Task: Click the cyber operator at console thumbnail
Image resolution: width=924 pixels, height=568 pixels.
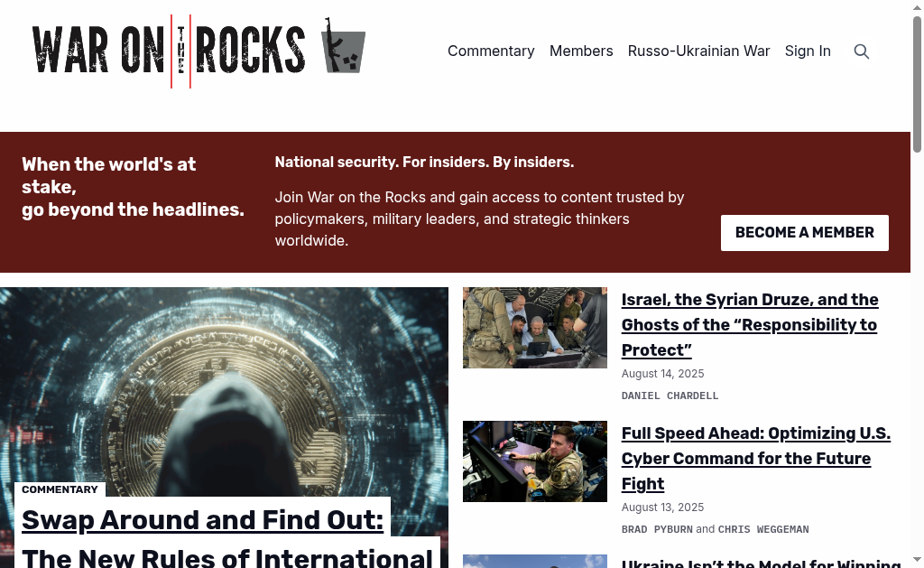Action: (534, 461)
